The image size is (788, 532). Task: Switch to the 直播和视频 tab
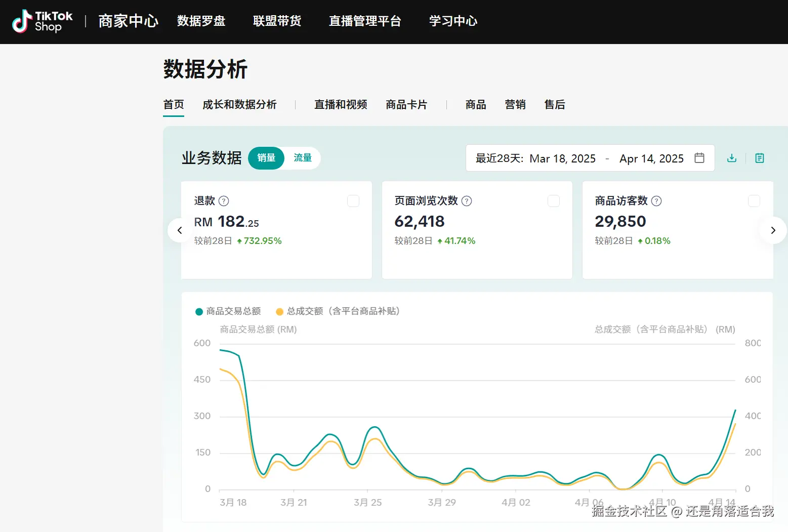[x=341, y=105]
